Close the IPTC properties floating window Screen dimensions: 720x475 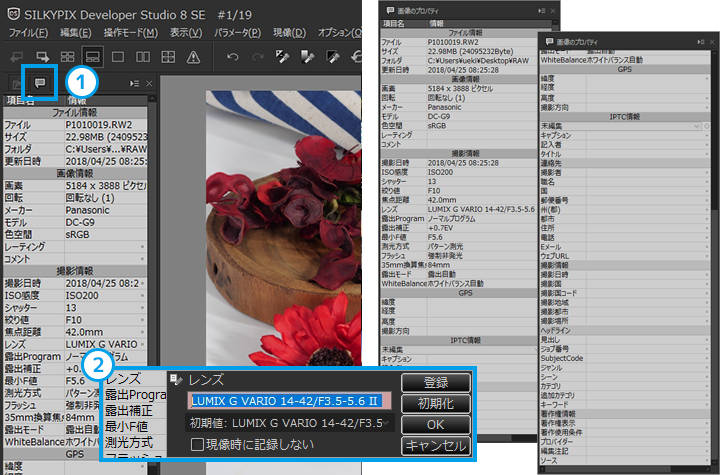click(713, 42)
